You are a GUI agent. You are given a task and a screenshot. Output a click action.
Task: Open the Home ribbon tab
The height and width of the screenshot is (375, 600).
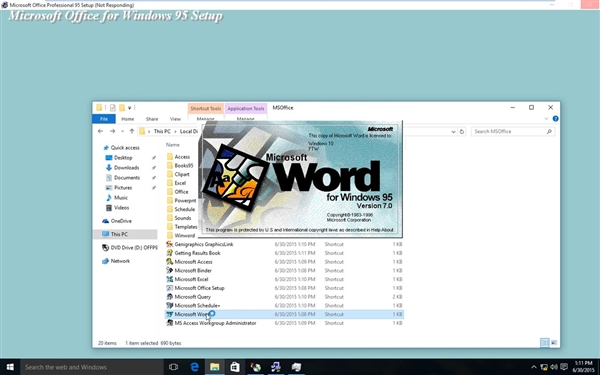pos(127,119)
